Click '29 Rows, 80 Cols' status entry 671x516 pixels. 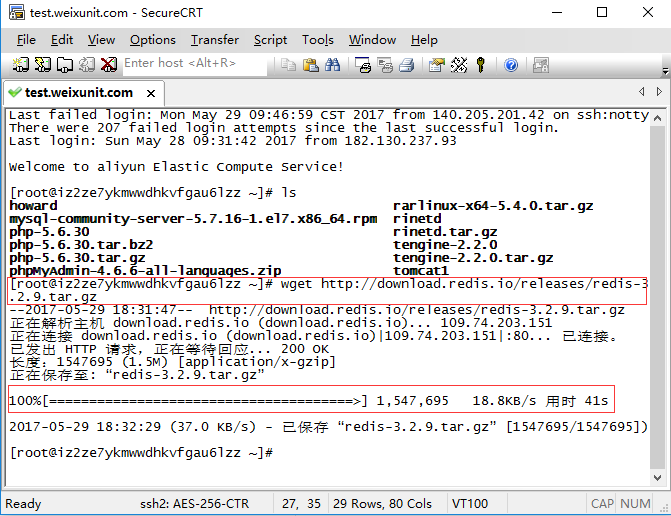pos(382,504)
